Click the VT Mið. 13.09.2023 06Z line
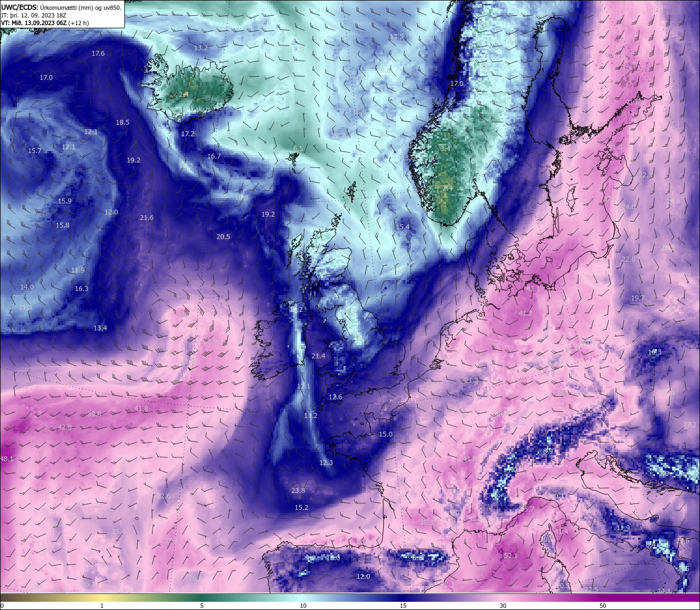The height and width of the screenshot is (610, 700). tap(46, 24)
